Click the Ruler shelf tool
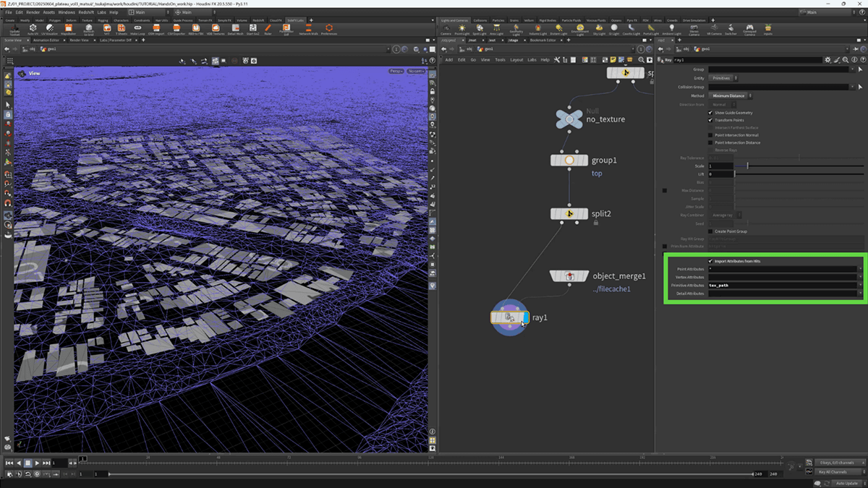868x488 pixels. click(268, 29)
